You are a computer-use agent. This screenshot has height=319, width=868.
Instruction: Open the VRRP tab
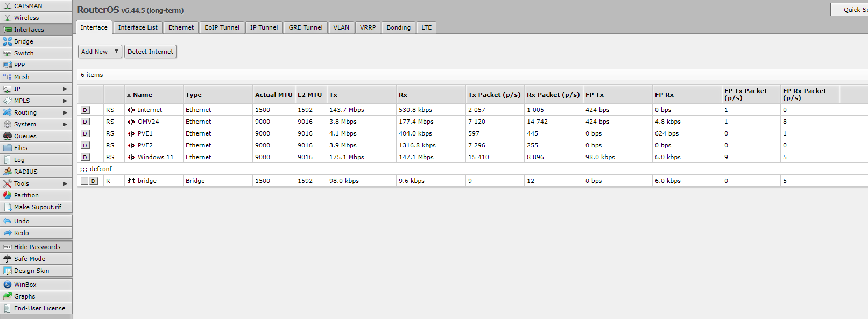368,27
